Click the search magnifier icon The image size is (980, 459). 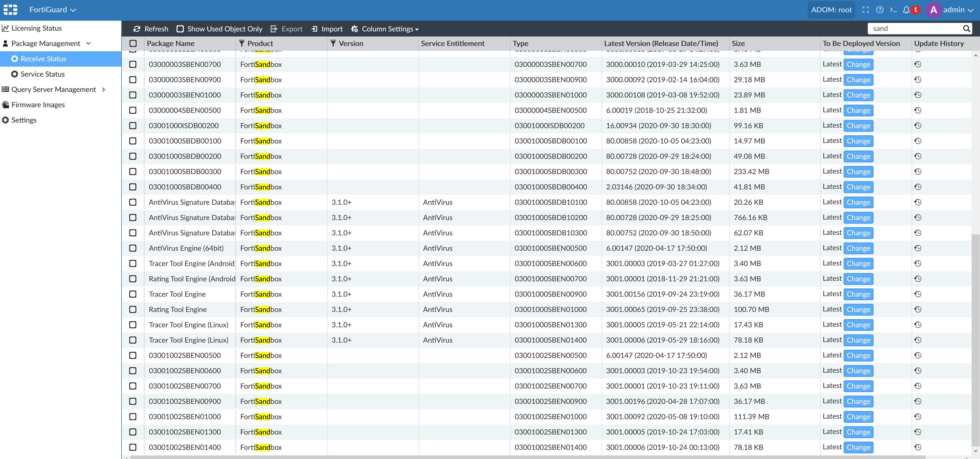(966, 29)
